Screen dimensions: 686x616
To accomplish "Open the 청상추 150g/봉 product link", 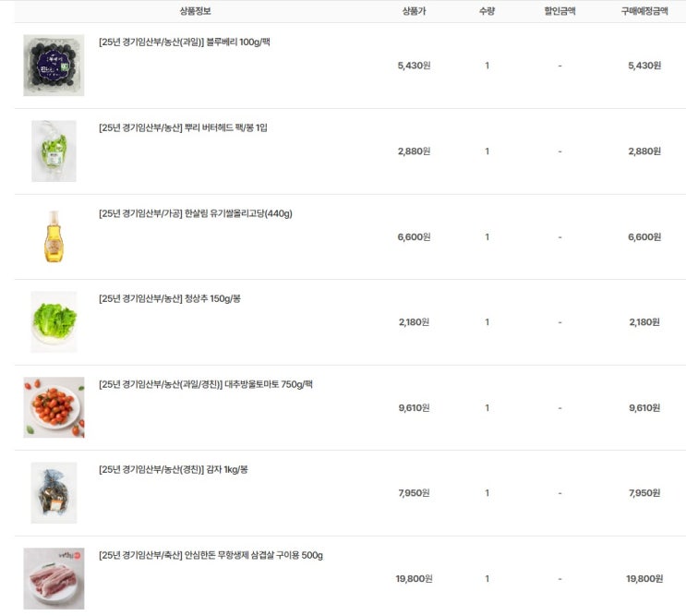I will click(x=170, y=299).
